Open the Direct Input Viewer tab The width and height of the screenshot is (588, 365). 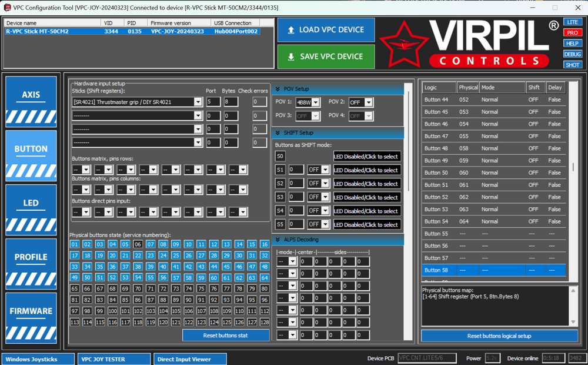[190, 359]
